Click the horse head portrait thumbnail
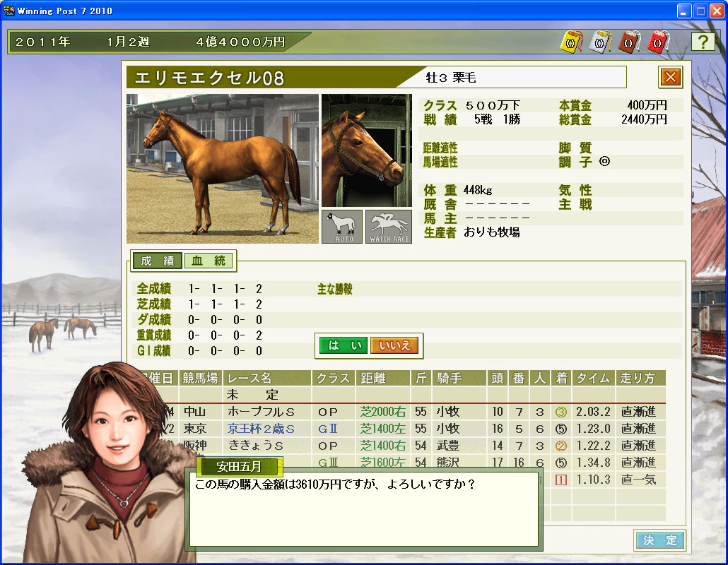Image resolution: width=728 pixels, height=565 pixels. coord(366,150)
